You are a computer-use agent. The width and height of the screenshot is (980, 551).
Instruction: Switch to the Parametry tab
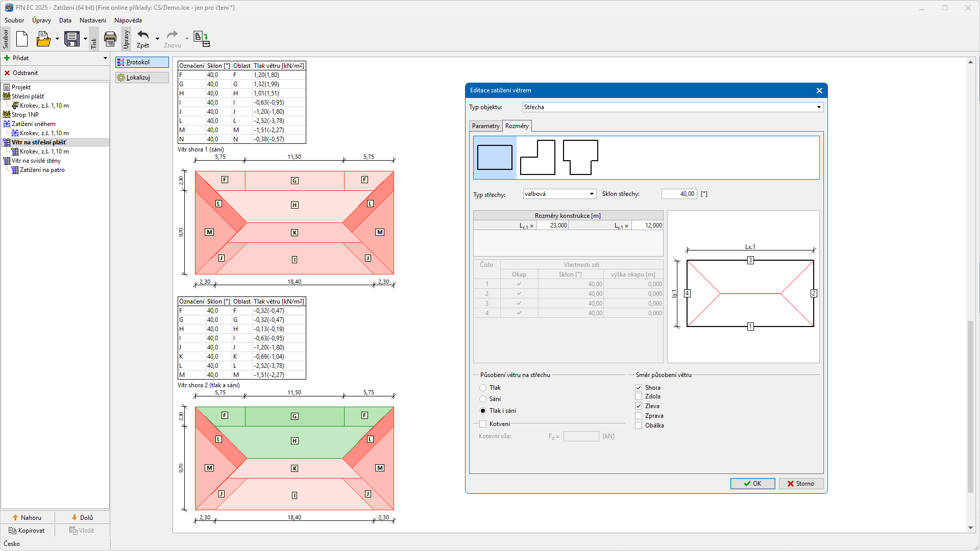coord(485,126)
